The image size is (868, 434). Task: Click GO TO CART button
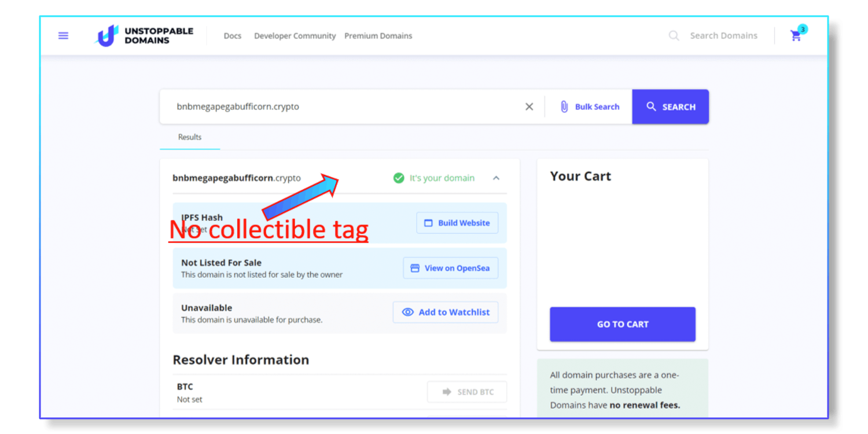point(623,324)
